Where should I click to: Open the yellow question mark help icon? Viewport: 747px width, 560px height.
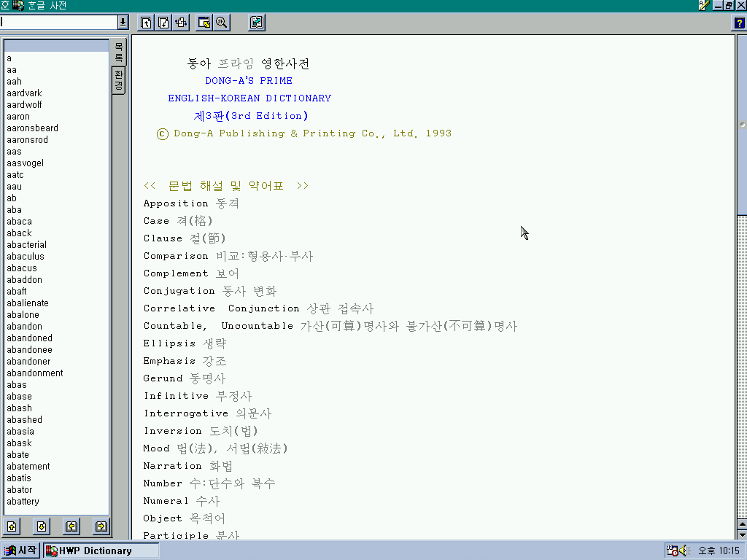click(739, 23)
